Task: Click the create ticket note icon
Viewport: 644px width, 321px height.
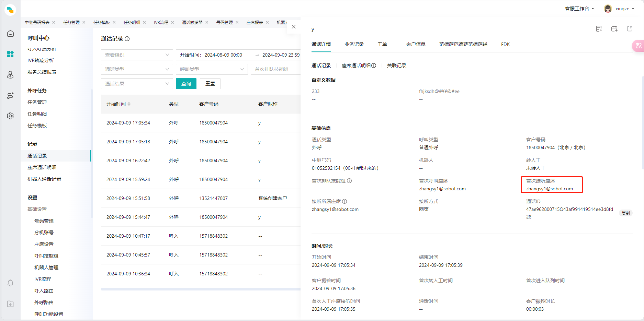Action: (599, 29)
